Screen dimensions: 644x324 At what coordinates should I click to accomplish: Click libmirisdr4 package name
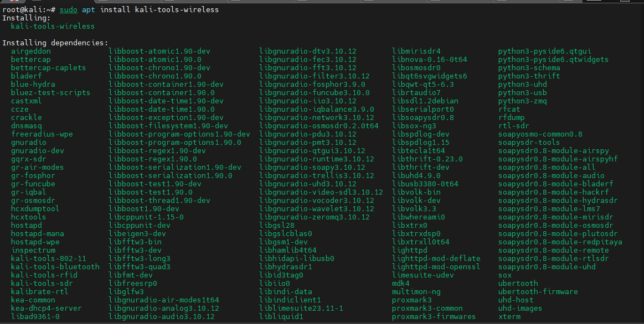tap(416, 51)
